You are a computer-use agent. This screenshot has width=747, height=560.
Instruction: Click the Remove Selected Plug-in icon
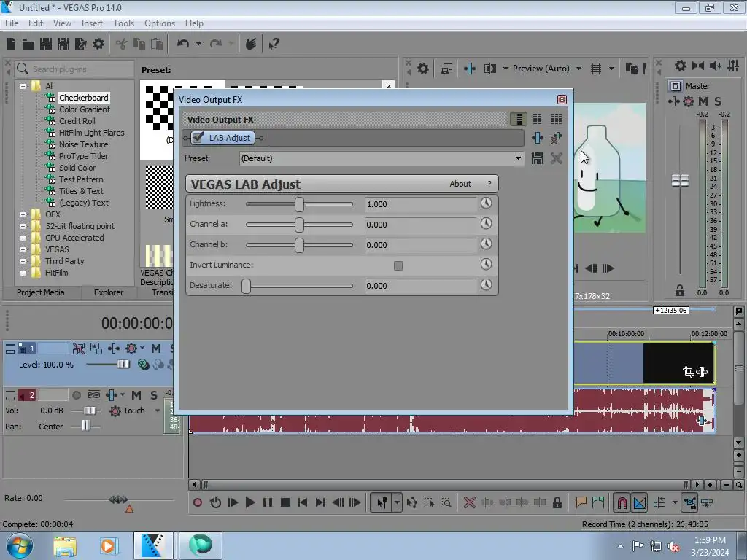556,138
